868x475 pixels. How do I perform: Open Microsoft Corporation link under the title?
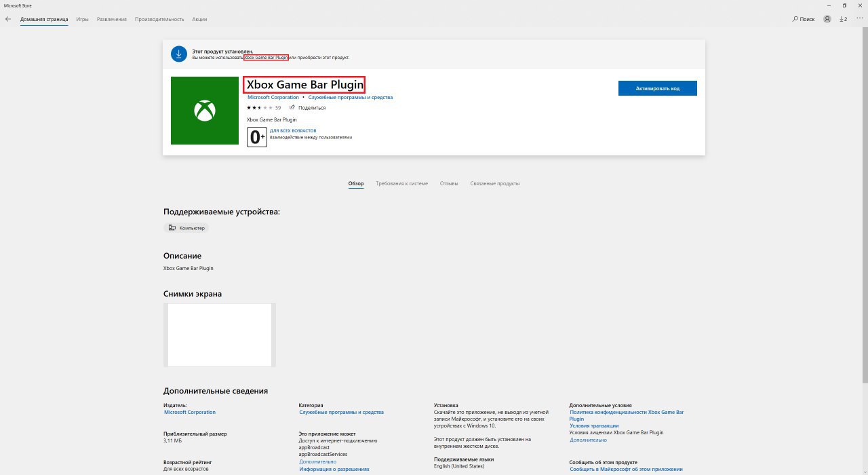click(x=273, y=97)
